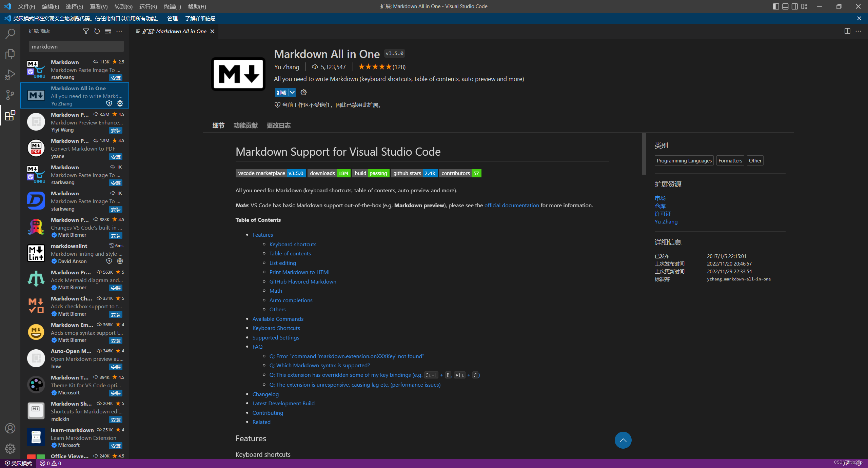
Task: Click the github stars 2.4k badge
Action: coord(414,173)
